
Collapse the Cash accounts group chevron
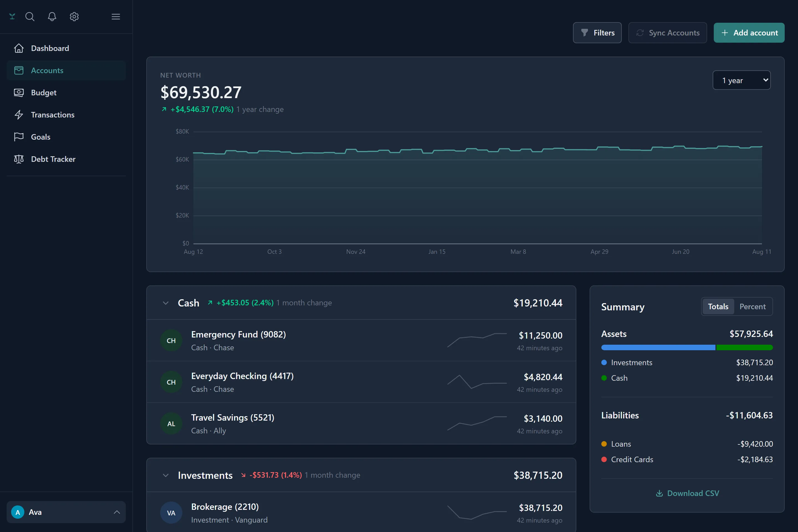tap(166, 303)
